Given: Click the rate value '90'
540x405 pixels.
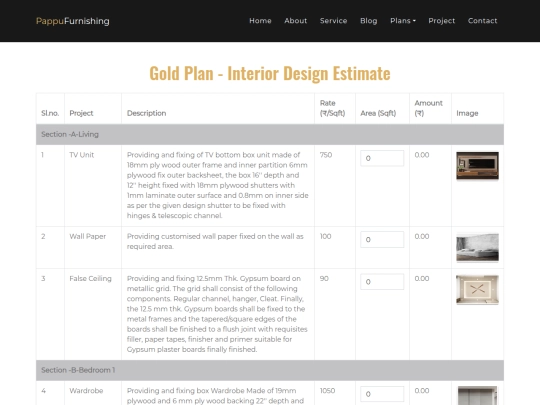Looking at the screenshot, I should point(324,279).
